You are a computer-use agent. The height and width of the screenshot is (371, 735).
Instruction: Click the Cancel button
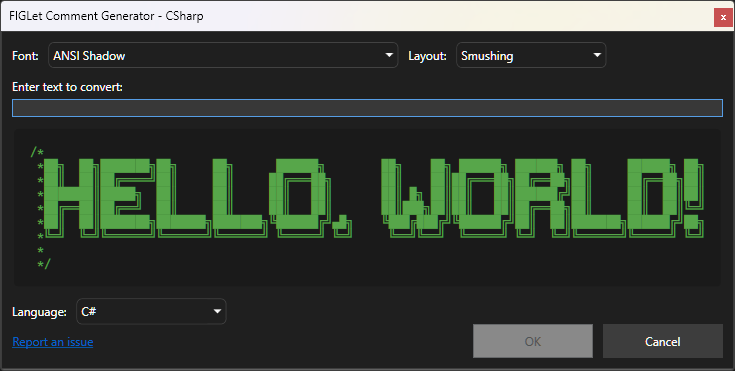click(x=662, y=341)
